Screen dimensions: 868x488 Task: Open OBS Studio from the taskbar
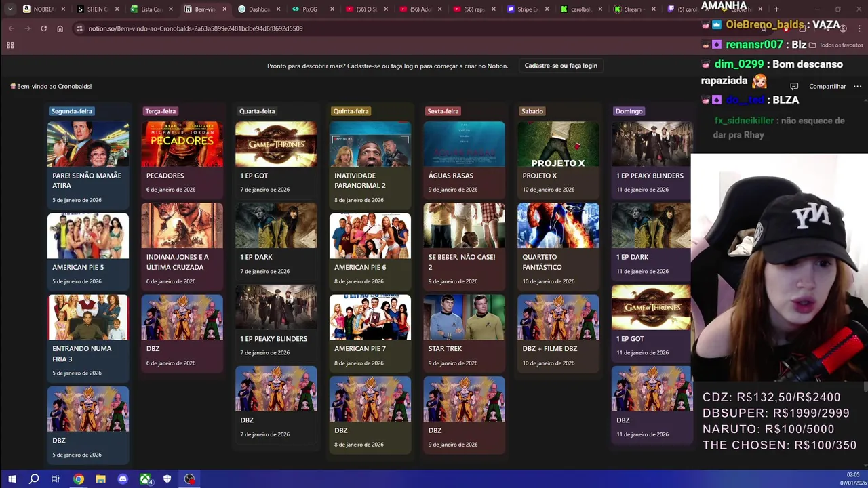click(190, 479)
